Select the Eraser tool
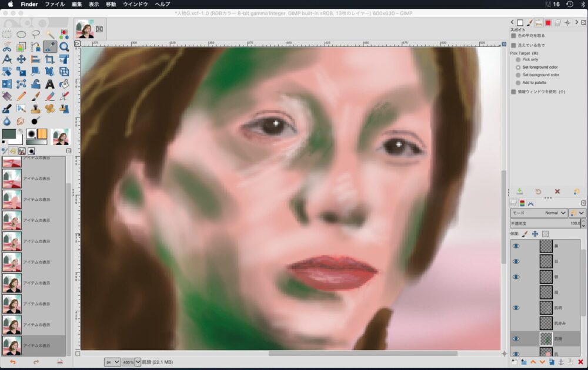Screen dimensions: 588x370 pos(50,96)
